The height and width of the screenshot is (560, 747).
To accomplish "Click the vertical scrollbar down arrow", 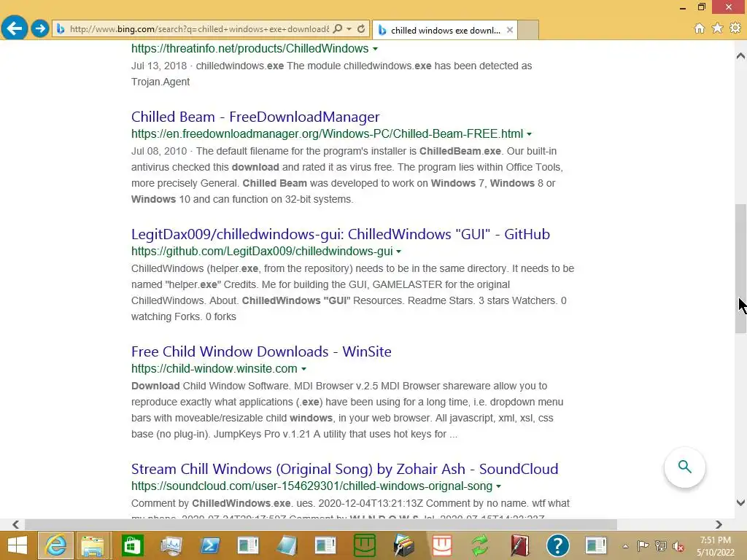I will point(740,502).
